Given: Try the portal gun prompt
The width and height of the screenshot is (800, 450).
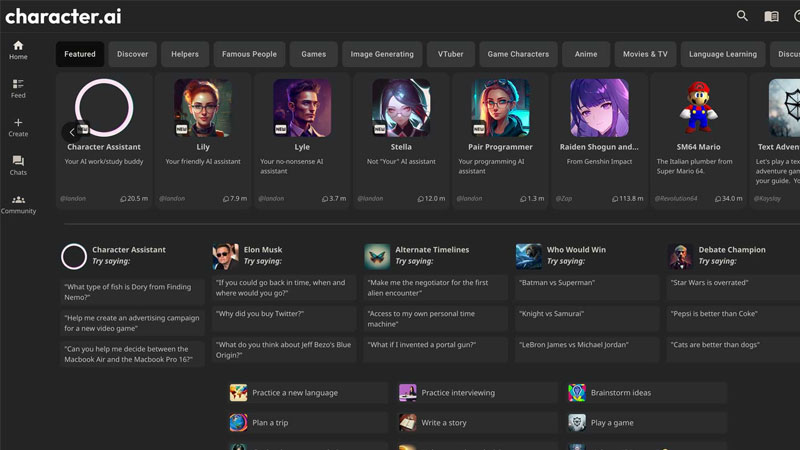Looking at the screenshot, I should tap(435, 350).
